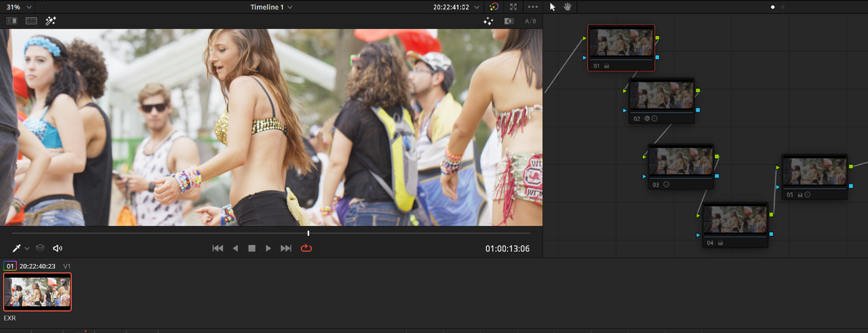Screen dimensions: 868x333
Task: Toggle the A/B difference highlight mode
Action: point(530,21)
